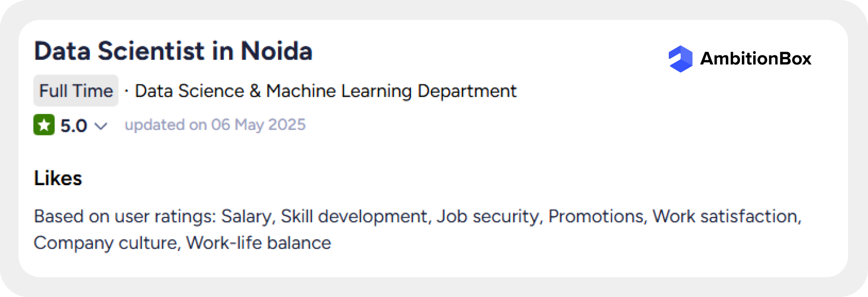The width and height of the screenshot is (868, 297).
Task: Click the AmbitionBox brand name text
Action: coord(755,59)
